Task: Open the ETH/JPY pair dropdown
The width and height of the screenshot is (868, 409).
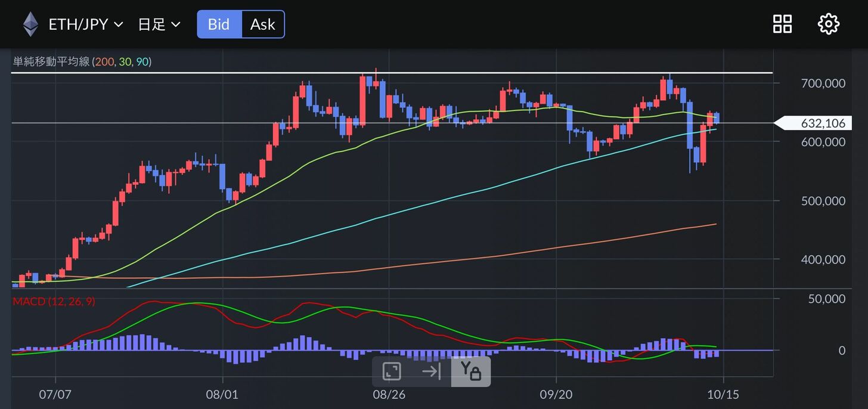Action: click(x=79, y=24)
